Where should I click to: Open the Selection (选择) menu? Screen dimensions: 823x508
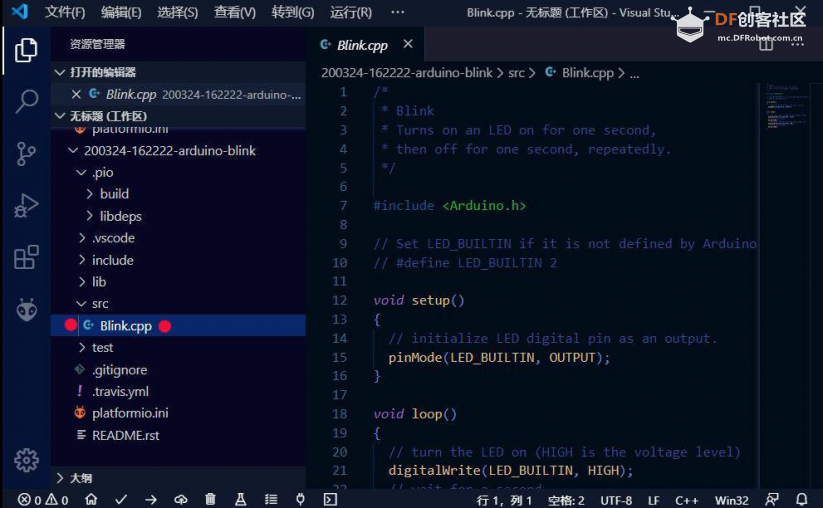pyautogui.click(x=178, y=12)
